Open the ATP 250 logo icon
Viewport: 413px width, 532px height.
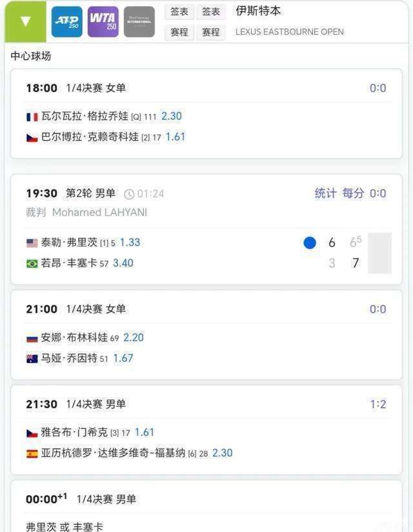click(x=67, y=21)
